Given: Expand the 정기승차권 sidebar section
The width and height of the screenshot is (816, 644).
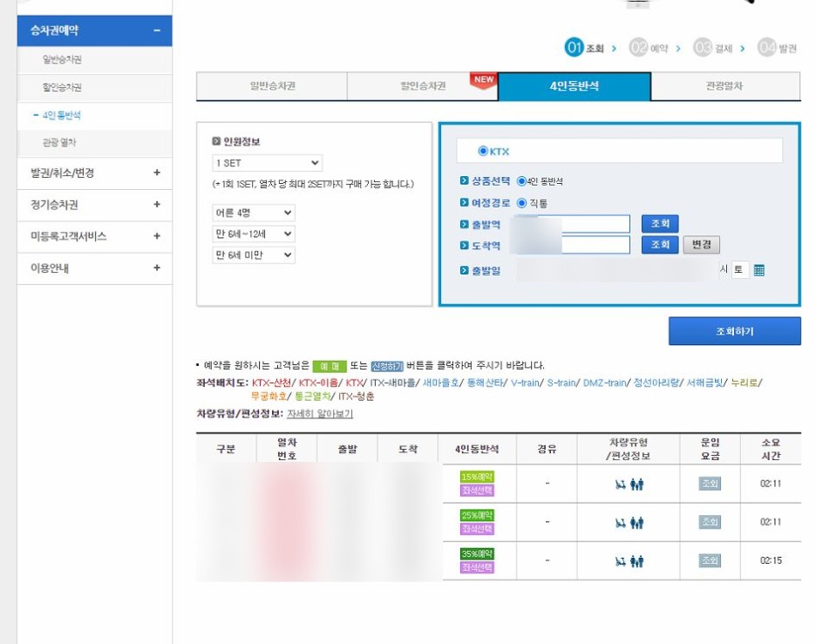Looking at the screenshot, I should coord(157,205).
